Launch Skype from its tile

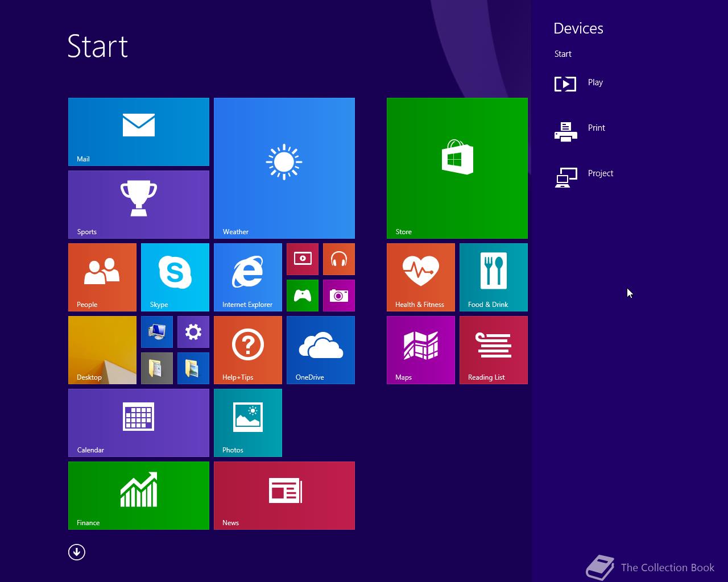click(175, 277)
